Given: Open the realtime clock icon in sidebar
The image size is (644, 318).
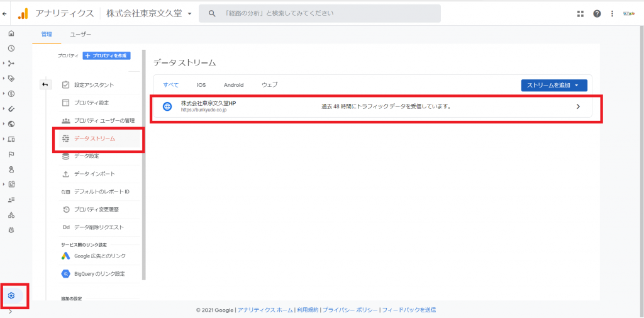Looking at the screenshot, I should (11, 48).
